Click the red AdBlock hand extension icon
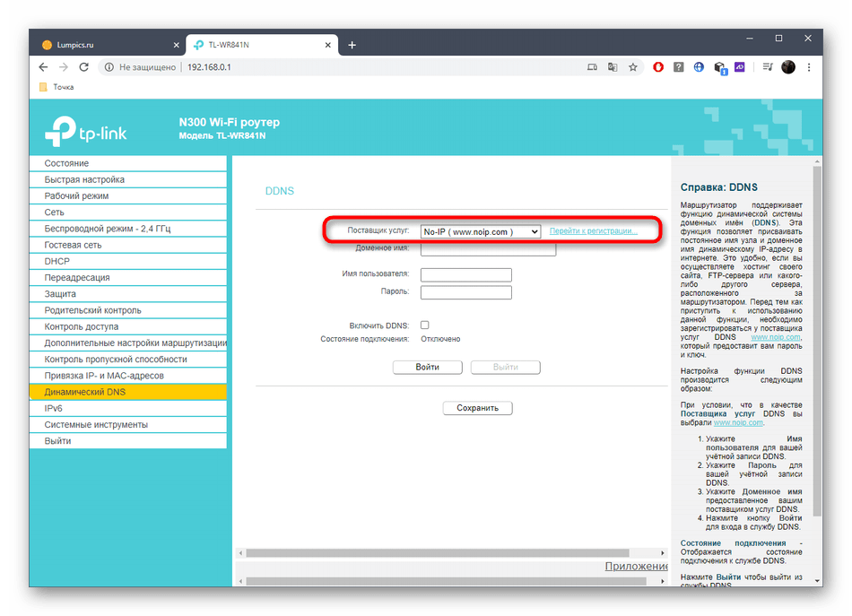This screenshot has height=616, width=852. [x=657, y=67]
